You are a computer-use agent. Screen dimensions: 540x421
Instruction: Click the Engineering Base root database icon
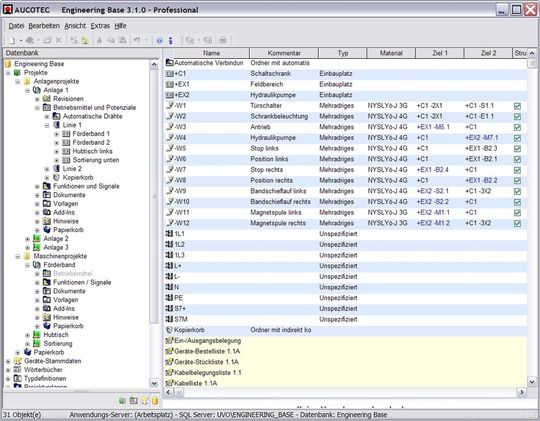pos(8,64)
